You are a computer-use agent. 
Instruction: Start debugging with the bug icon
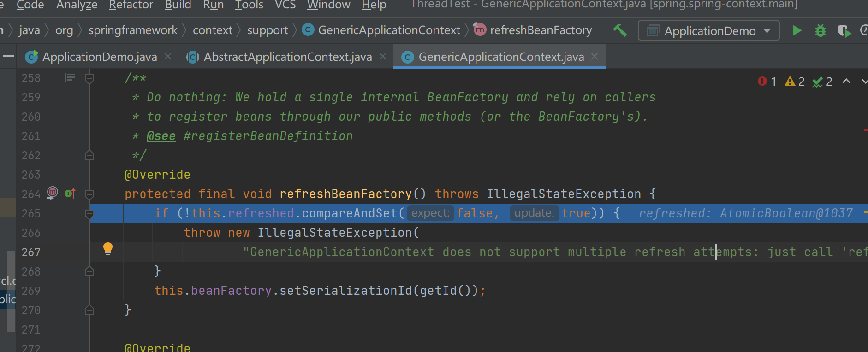pyautogui.click(x=820, y=31)
